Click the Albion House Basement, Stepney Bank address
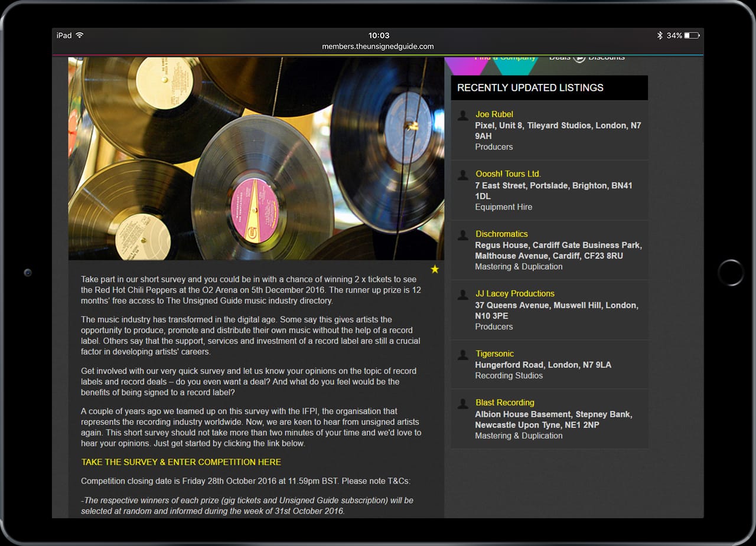The image size is (756, 546). (x=553, y=420)
